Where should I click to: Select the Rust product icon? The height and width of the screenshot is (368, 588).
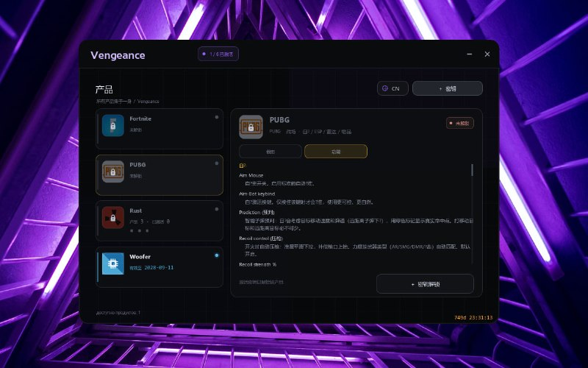pos(113,218)
